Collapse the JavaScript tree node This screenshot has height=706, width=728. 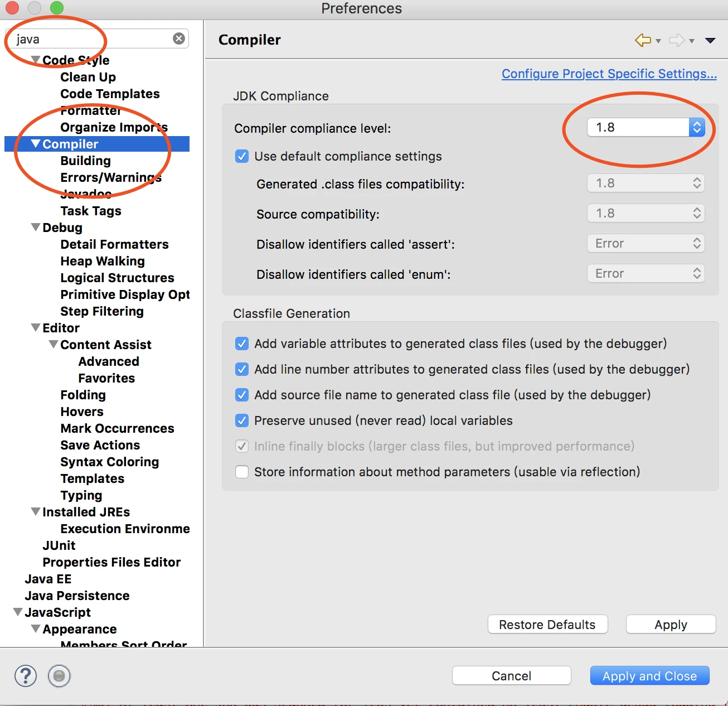click(x=18, y=612)
